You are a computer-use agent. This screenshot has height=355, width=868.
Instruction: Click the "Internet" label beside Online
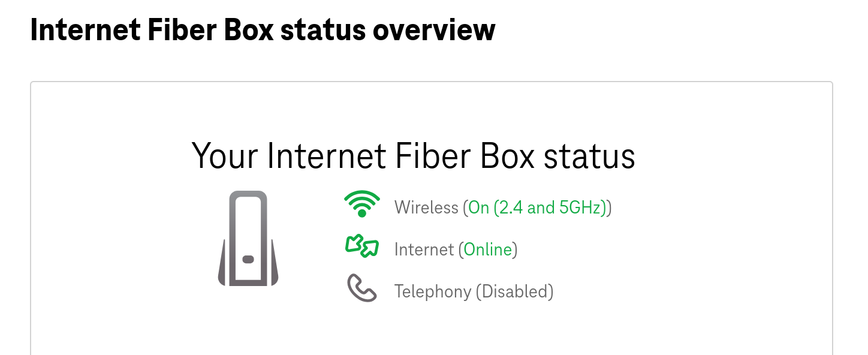[424, 249]
